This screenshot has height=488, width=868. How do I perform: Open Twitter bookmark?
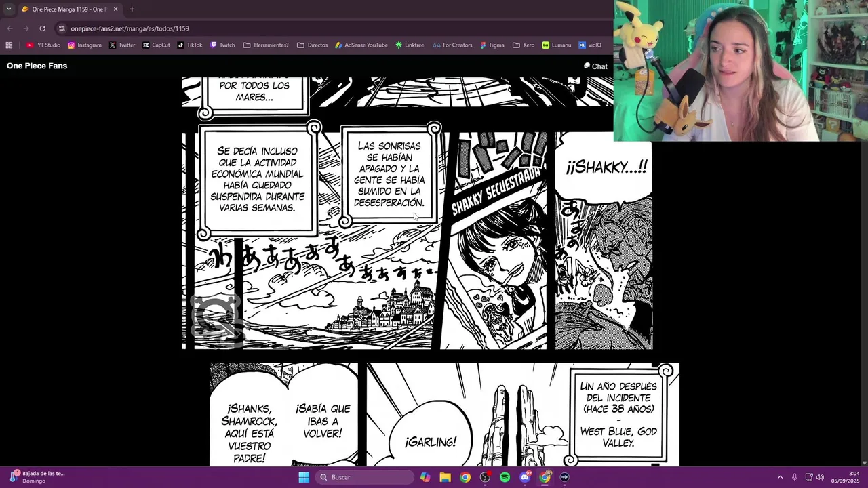[x=122, y=45]
